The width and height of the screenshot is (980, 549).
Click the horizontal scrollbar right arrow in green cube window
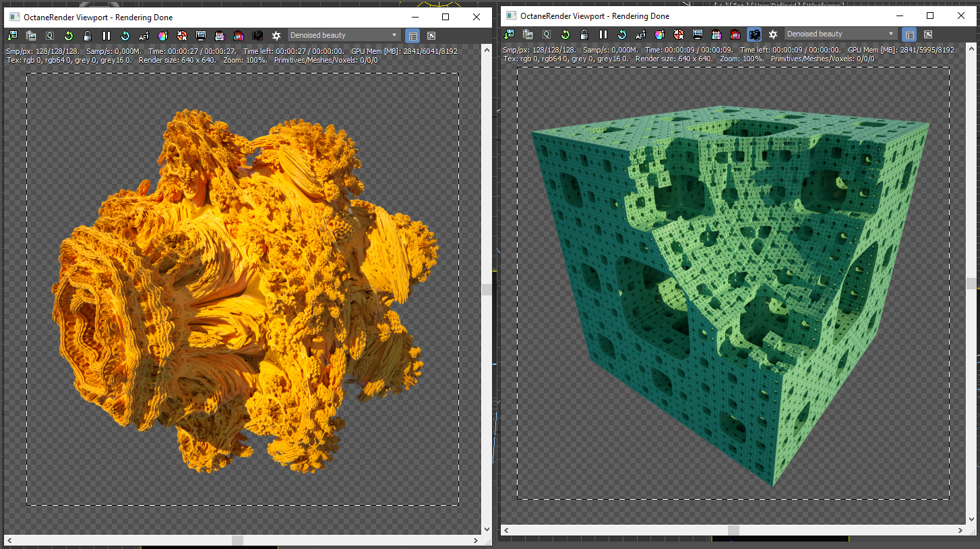961,531
